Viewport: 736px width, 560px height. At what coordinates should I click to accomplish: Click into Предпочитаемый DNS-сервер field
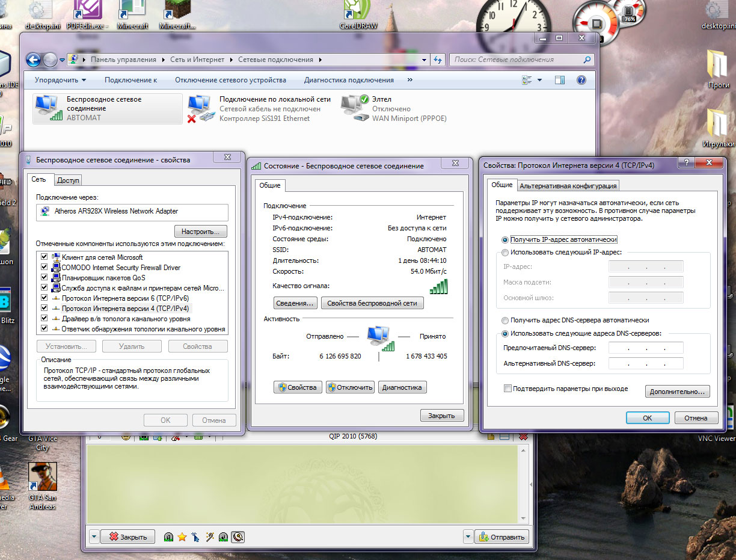646,348
